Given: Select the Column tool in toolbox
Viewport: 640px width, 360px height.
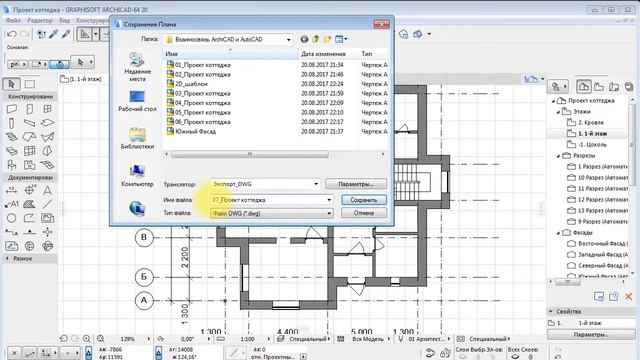Looking at the screenshot, I should (11, 123).
